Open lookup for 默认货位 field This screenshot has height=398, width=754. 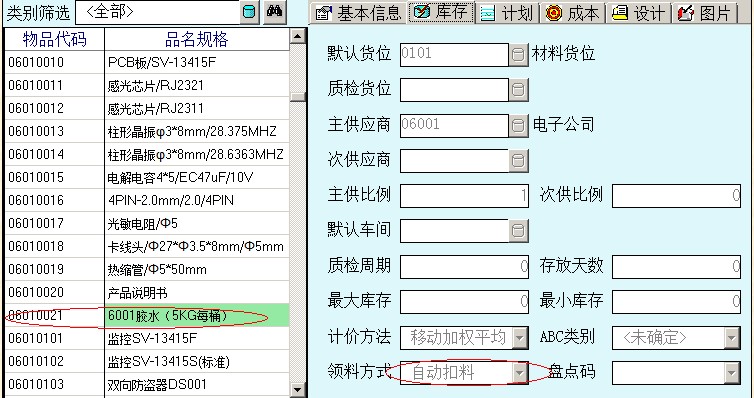[518, 55]
